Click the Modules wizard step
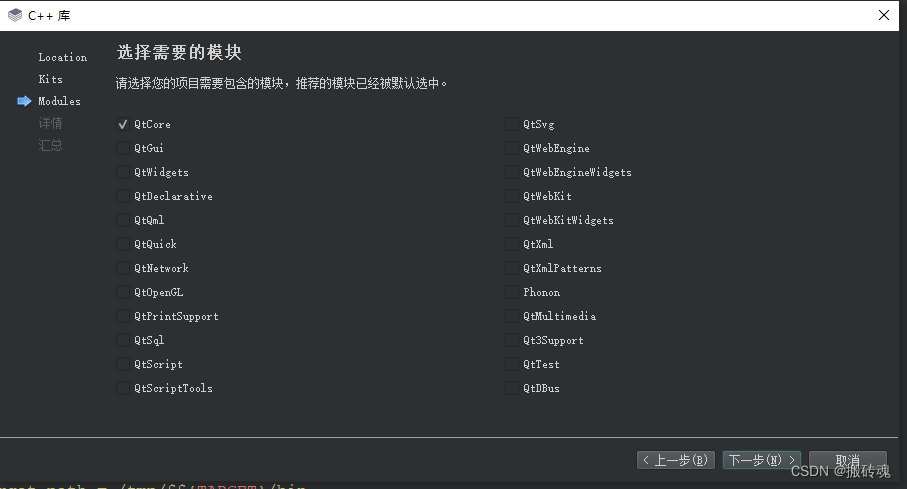The image size is (907, 489). pos(59,101)
